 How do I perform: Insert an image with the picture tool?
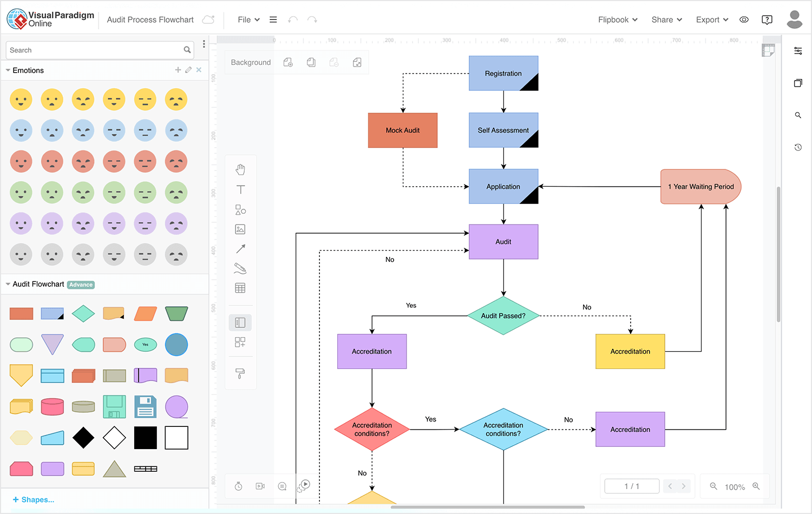tap(240, 229)
